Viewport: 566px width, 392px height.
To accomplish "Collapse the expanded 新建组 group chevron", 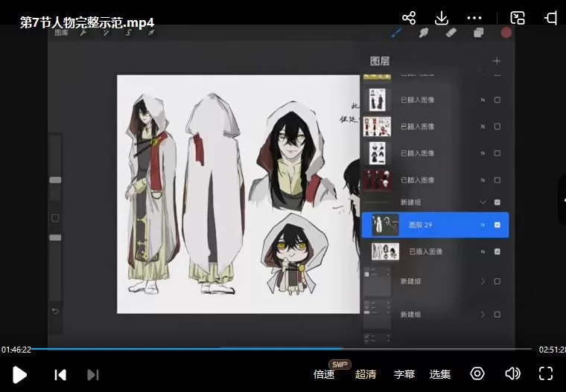I will point(483,202).
